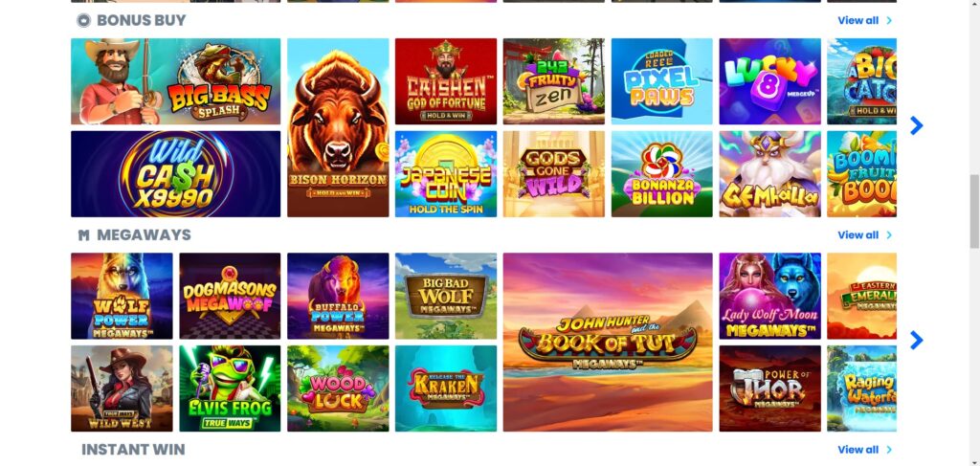Open View all for Instant Win
Viewport: 980px width, 466px height.
tap(858, 450)
